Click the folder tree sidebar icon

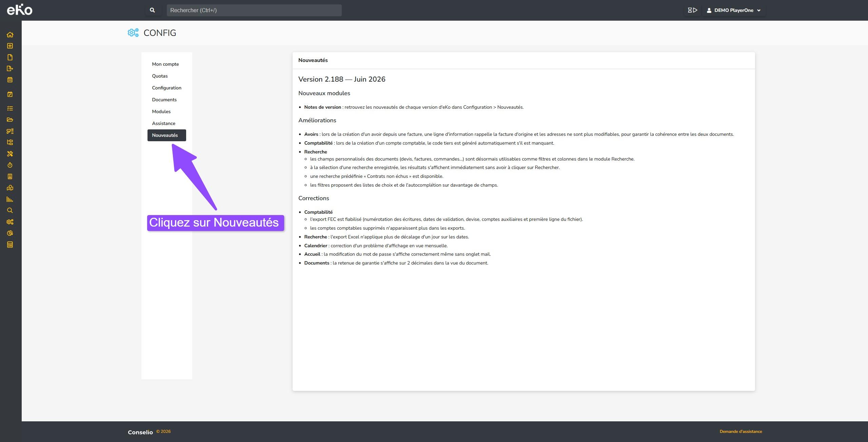point(10,142)
